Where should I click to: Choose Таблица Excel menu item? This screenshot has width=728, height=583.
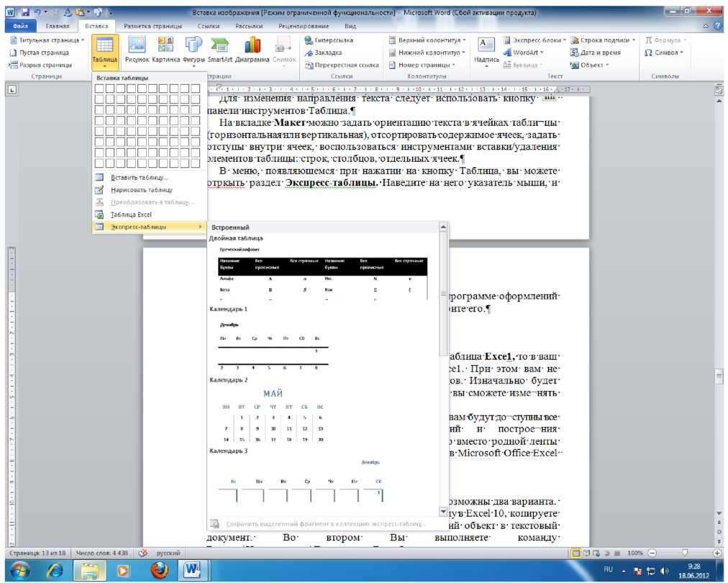point(150,214)
